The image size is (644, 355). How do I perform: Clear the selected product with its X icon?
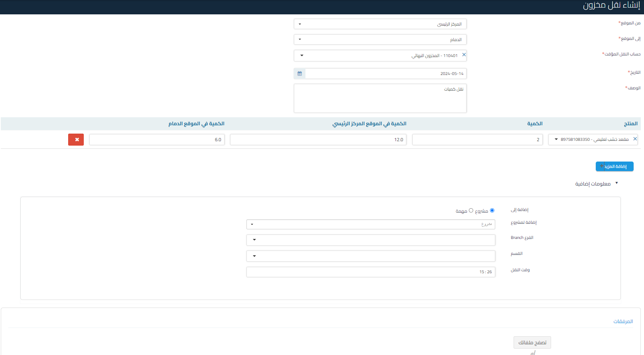point(635,139)
